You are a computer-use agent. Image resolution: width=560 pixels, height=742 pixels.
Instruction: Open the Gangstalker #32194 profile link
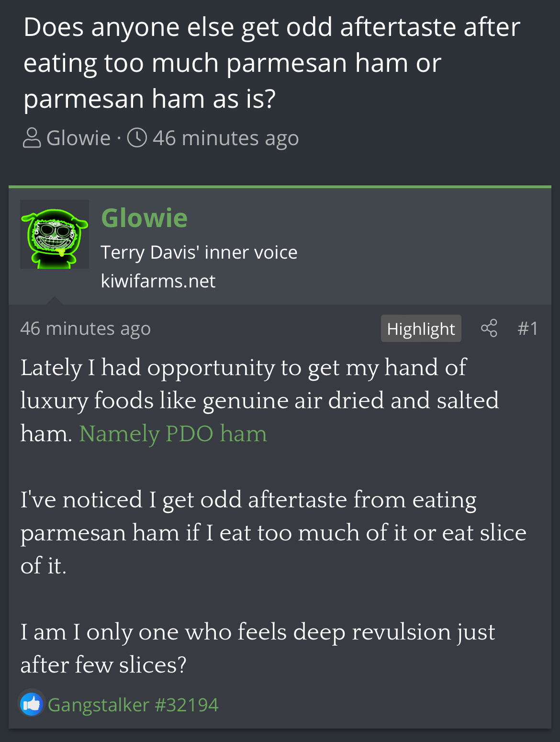tap(133, 705)
